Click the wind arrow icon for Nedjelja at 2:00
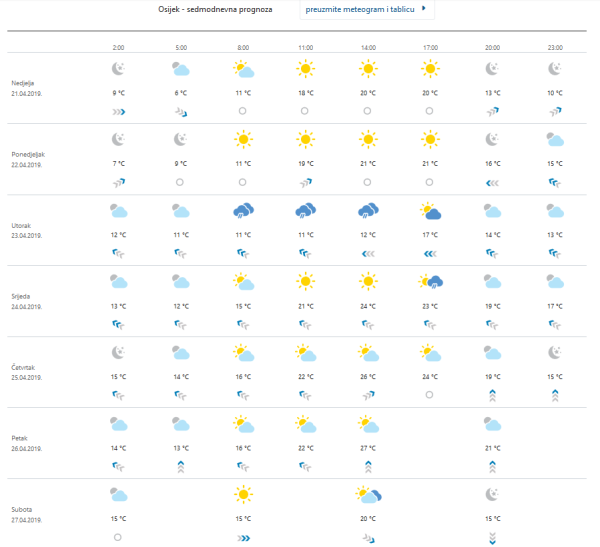600x547 pixels. (118, 111)
